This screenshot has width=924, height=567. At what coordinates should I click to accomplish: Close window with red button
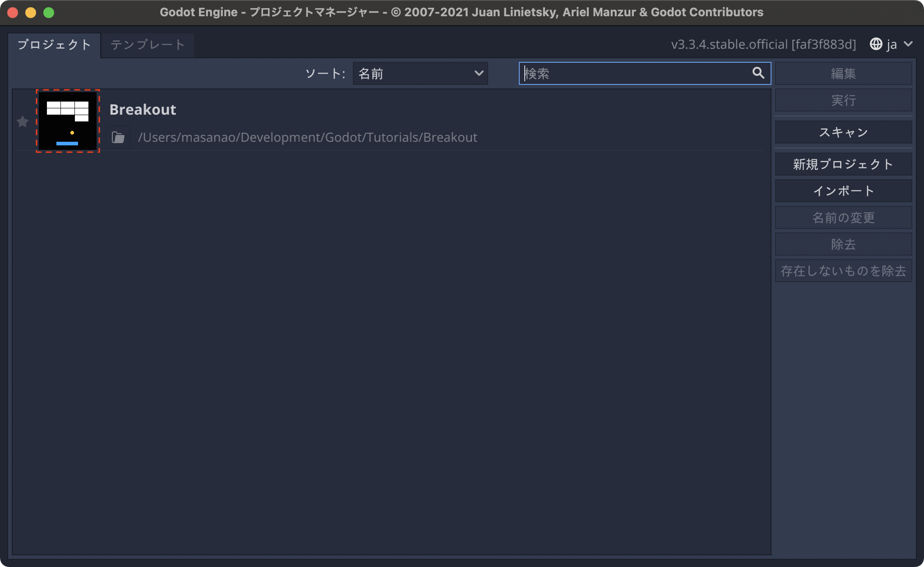pos(13,12)
